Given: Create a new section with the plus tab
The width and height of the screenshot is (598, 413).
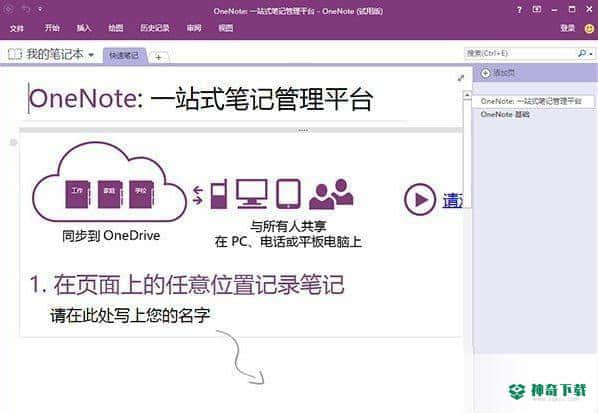Looking at the screenshot, I should (x=158, y=57).
